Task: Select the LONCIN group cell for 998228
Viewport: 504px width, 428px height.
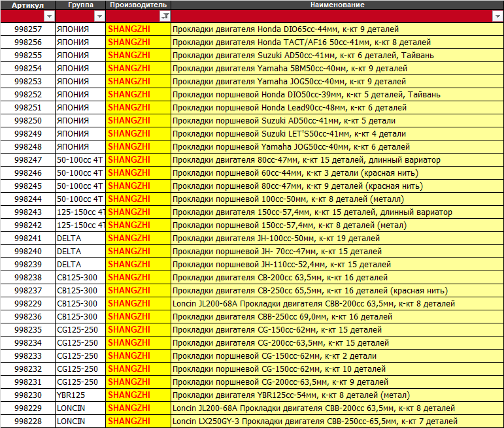Action: pyautogui.click(x=80, y=421)
